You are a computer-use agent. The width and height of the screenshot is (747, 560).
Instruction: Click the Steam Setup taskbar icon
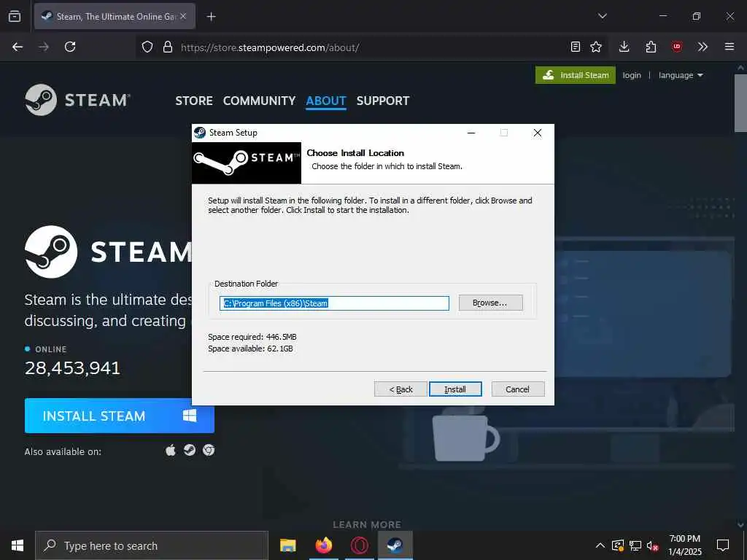coord(395,545)
